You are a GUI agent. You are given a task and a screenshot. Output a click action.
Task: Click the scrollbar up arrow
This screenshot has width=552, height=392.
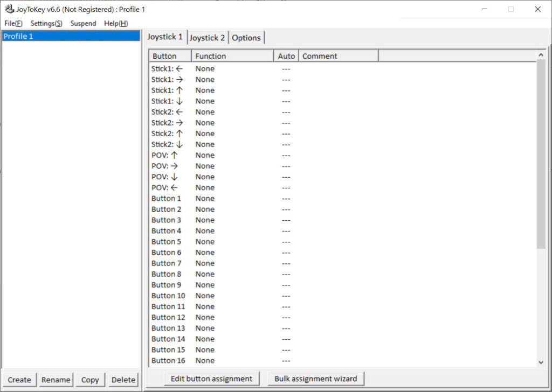pos(541,55)
